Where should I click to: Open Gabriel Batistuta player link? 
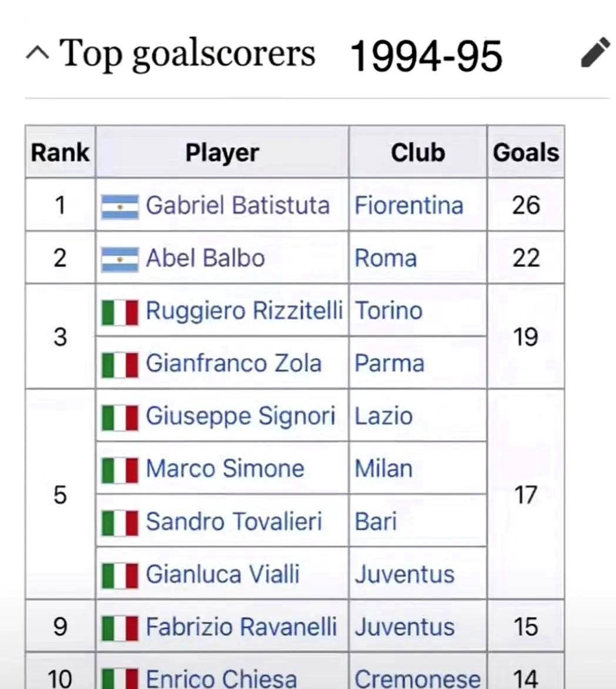pos(237,205)
